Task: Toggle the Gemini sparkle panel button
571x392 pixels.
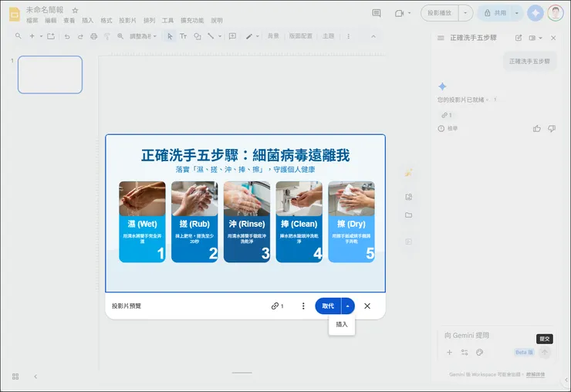Action: coord(536,13)
